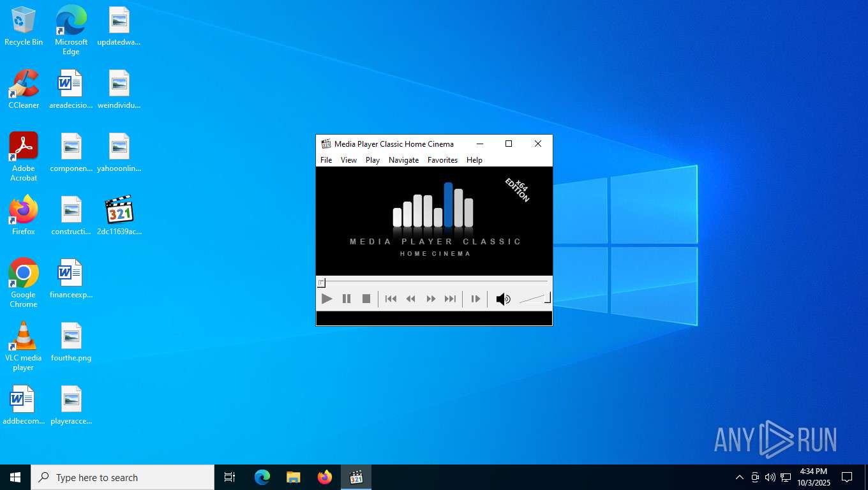868x490 pixels.
Task: Select the Microsoft Edge desktop shortcut
Action: [x=71, y=30]
